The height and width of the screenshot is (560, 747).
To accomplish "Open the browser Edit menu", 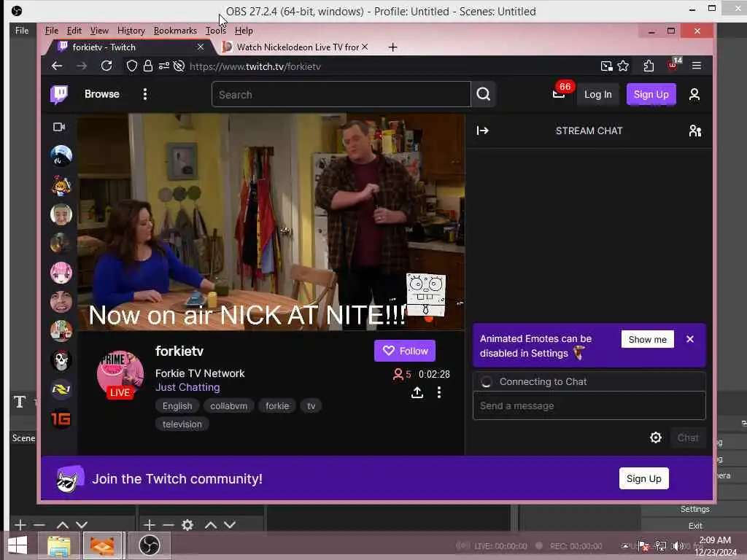I will pyautogui.click(x=74, y=31).
